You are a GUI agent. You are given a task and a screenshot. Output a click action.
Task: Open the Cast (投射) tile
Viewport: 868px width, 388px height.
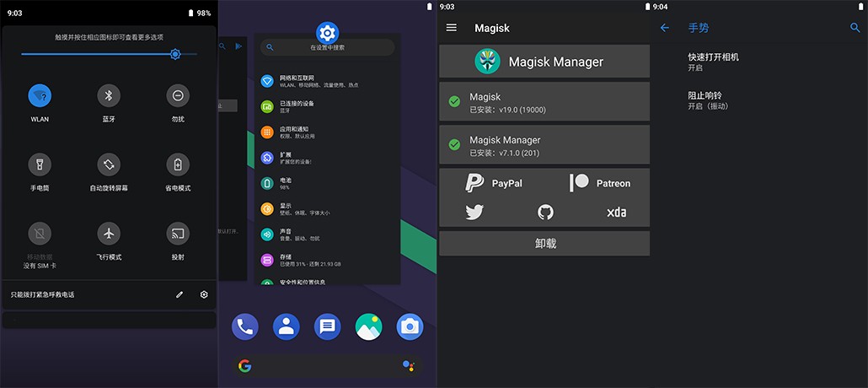178,234
